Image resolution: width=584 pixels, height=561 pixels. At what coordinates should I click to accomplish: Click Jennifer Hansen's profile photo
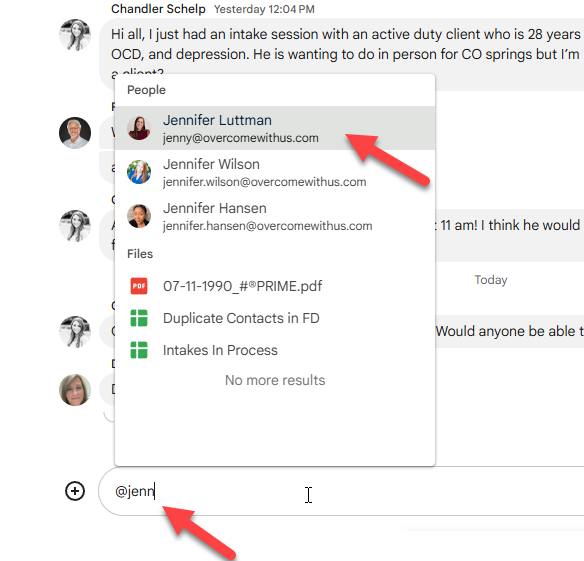click(x=139, y=216)
